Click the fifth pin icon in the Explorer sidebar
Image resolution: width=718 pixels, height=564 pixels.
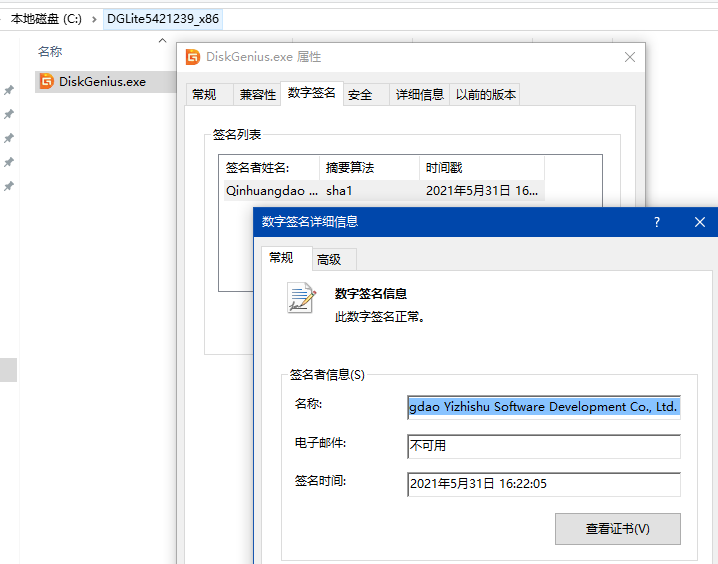9,186
